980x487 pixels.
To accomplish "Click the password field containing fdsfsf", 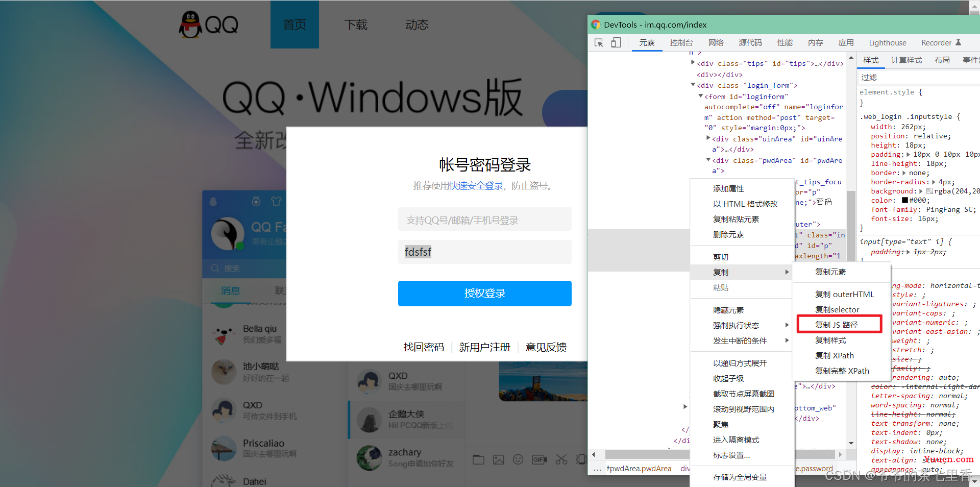I will point(484,252).
